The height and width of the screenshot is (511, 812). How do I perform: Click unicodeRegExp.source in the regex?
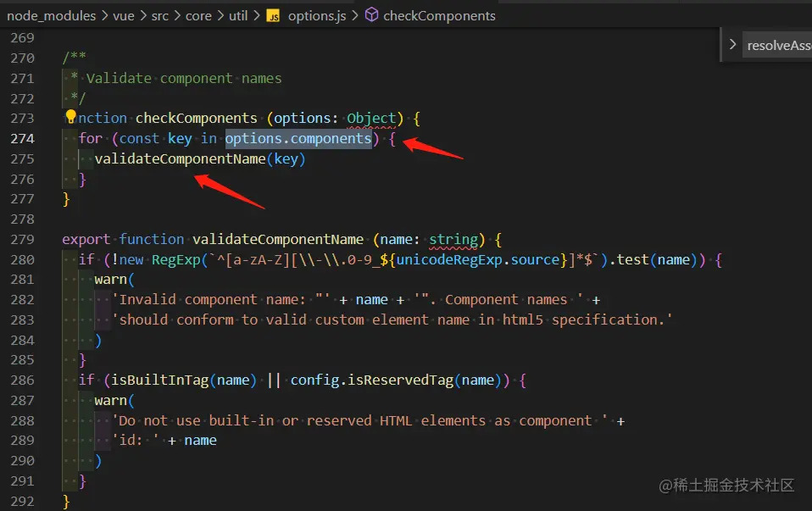(x=478, y=260)
